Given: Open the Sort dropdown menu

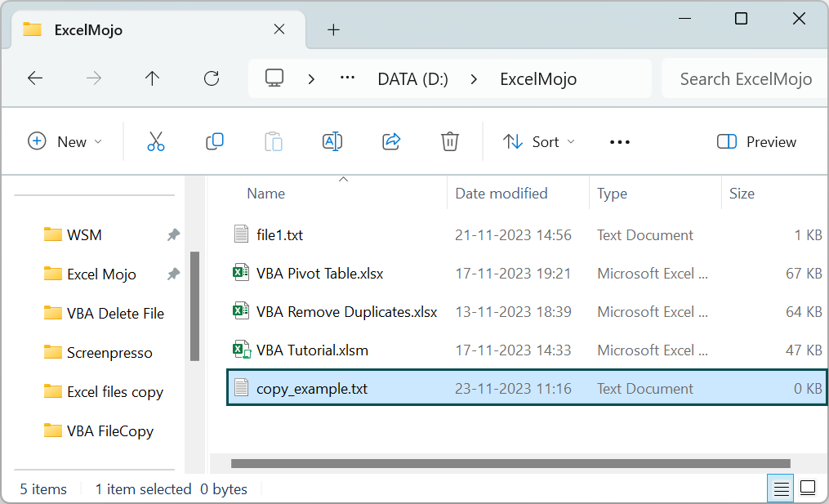Looking at the screenshot, I should pyautogui.click(x=539, y=142).
